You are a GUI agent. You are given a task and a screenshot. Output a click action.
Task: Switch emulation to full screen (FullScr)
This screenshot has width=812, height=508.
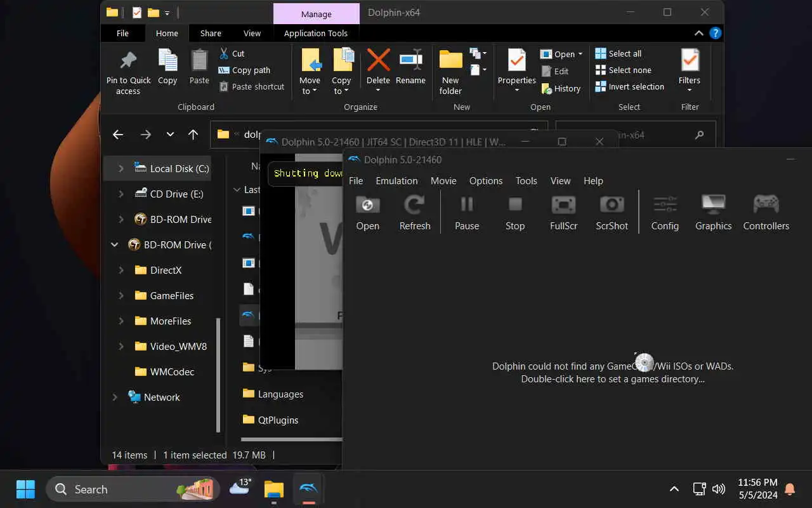[x=563, y=212]
